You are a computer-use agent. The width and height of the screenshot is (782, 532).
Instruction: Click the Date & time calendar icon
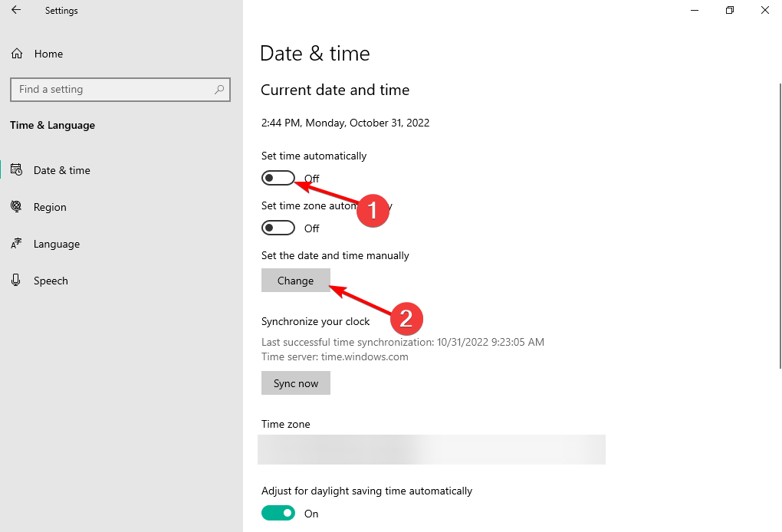coord(16,170)
